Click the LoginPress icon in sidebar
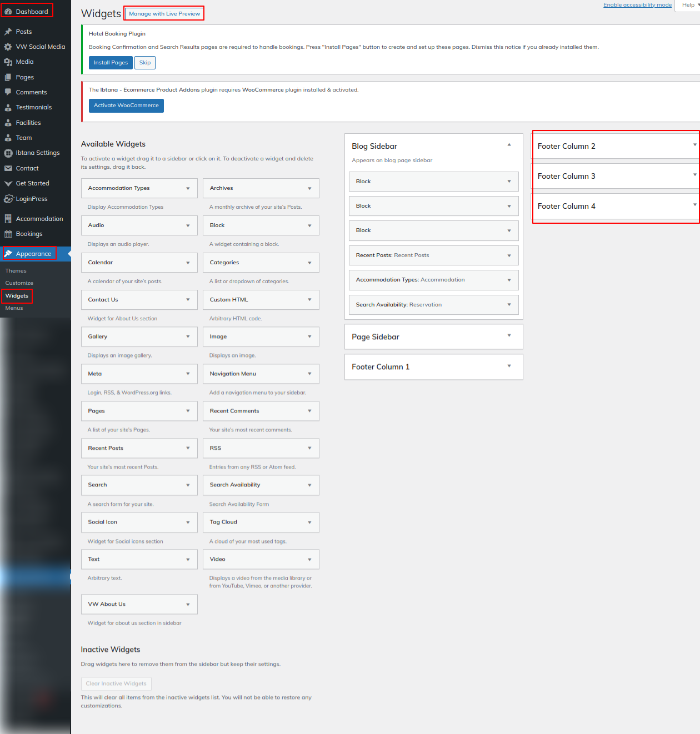700x734 pixels. [8, 199]
